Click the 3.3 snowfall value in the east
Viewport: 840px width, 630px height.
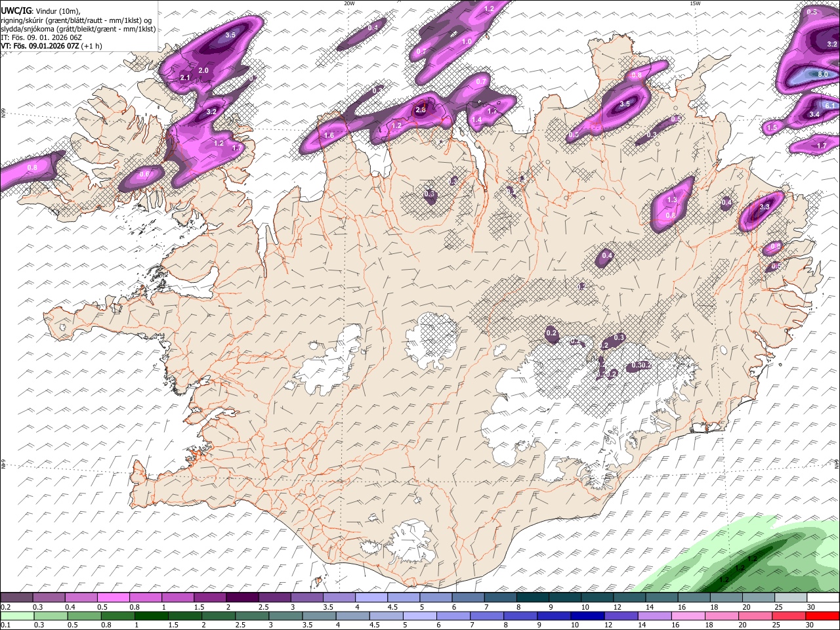pyautogui.click(x=765, y=207)
